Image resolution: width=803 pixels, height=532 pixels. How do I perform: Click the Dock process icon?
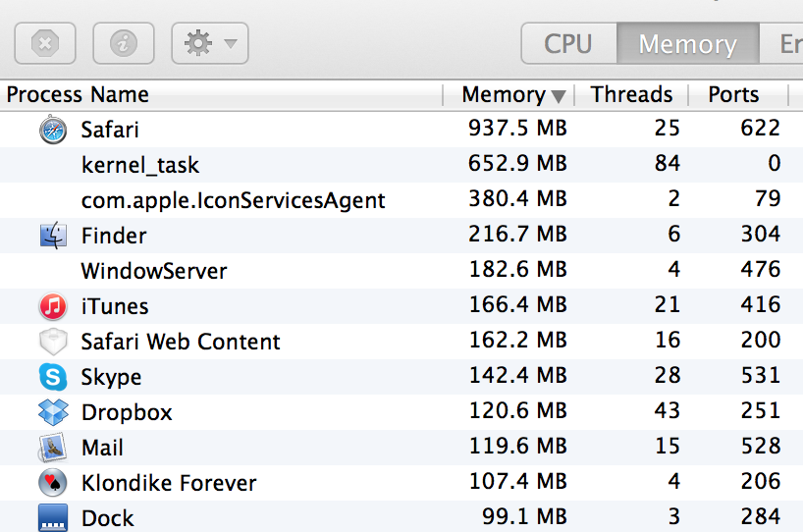tap(53, 517)
